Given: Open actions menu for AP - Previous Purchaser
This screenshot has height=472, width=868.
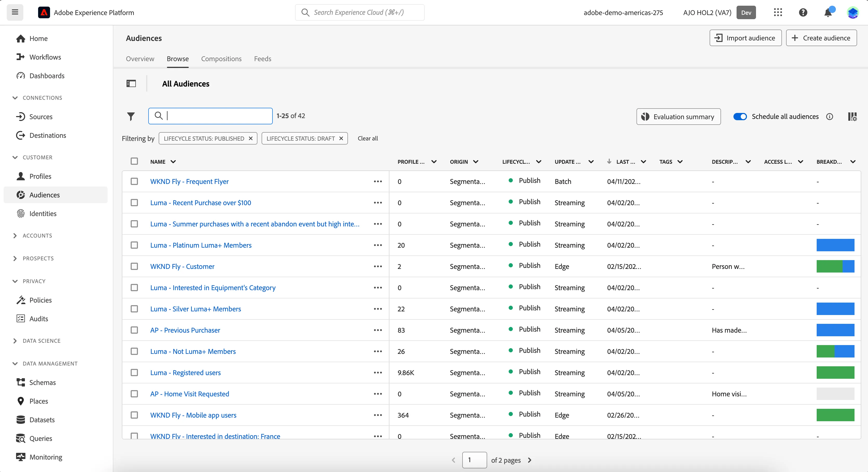Looking at the screenshot, I should tap(378, 330).
